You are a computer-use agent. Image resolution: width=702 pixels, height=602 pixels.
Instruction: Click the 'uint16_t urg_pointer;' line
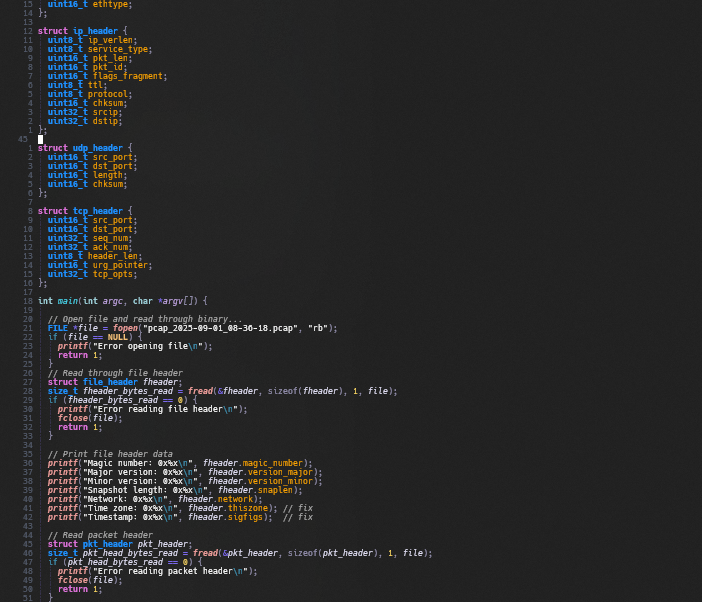[100, 265]
